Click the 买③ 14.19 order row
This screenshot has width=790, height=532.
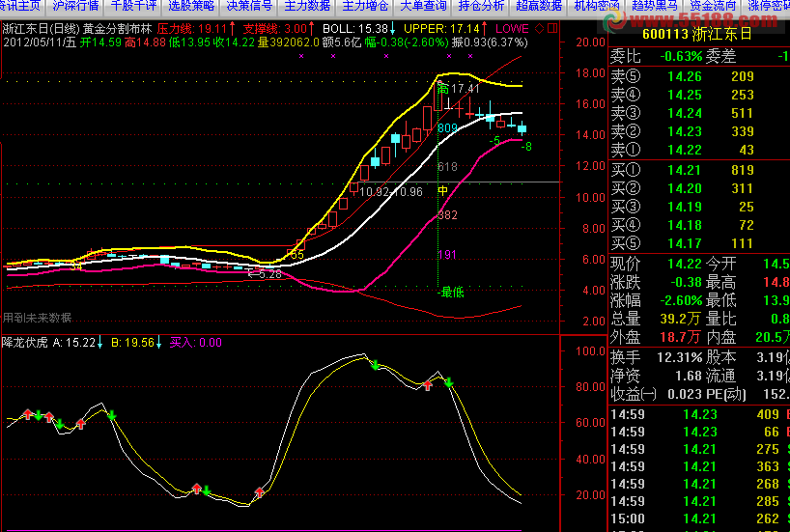(699, 207)
